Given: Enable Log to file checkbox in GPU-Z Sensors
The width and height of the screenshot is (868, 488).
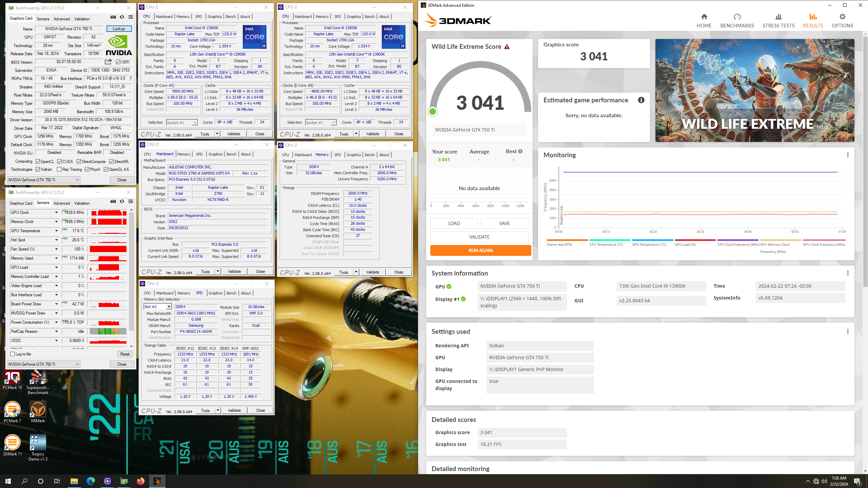Looking at the screenshot, I should pos(13,354).
